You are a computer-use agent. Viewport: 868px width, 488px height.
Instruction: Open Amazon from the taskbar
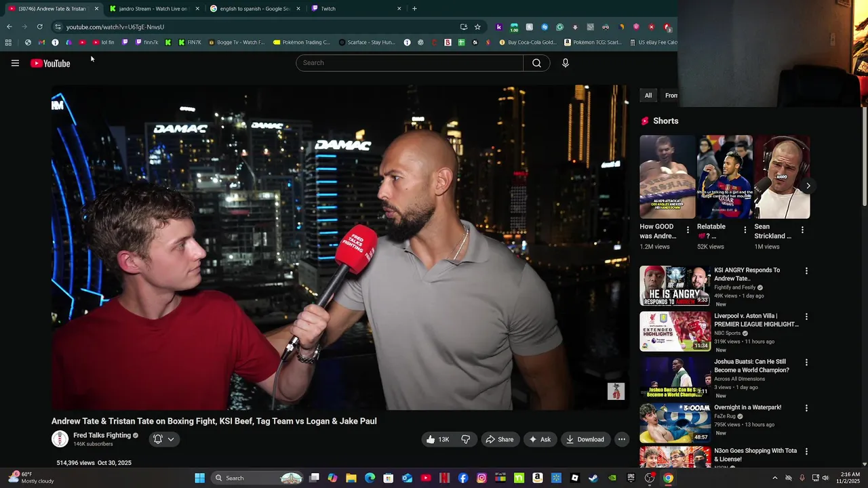click(538, 478)
